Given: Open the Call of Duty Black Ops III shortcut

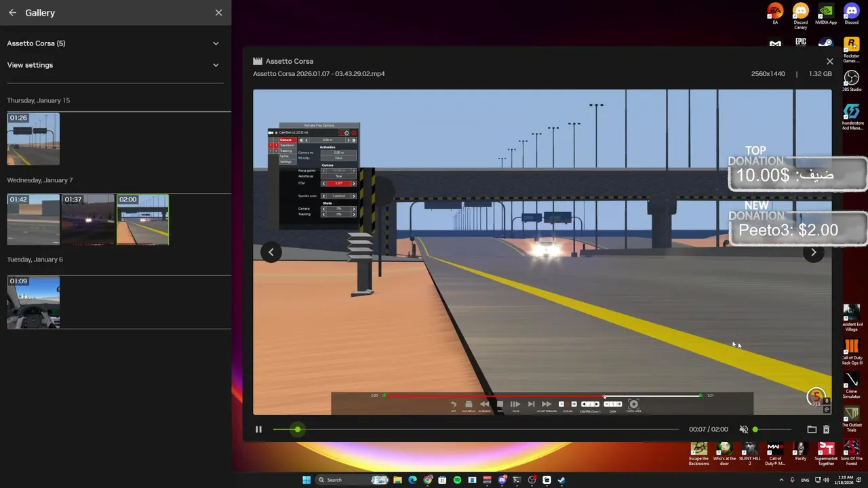Looking at the screenshot, I should pos(851,352).
